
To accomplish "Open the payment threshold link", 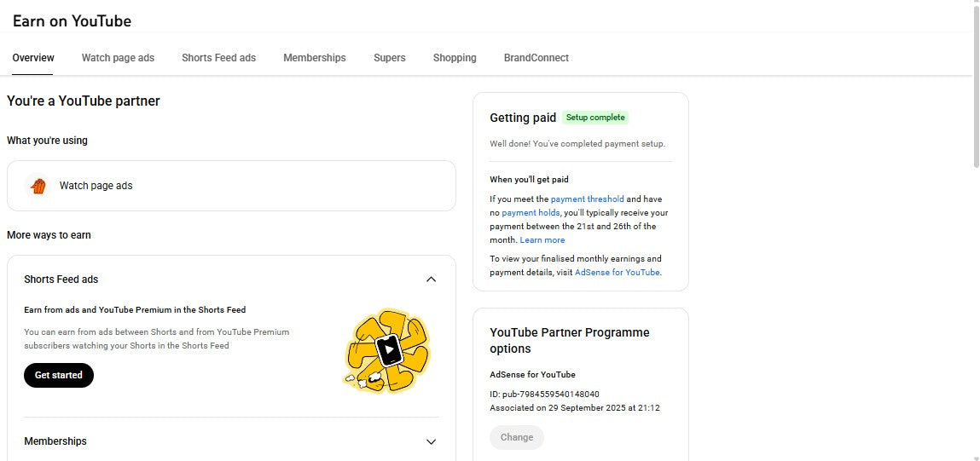I will [x=587, y=199].
